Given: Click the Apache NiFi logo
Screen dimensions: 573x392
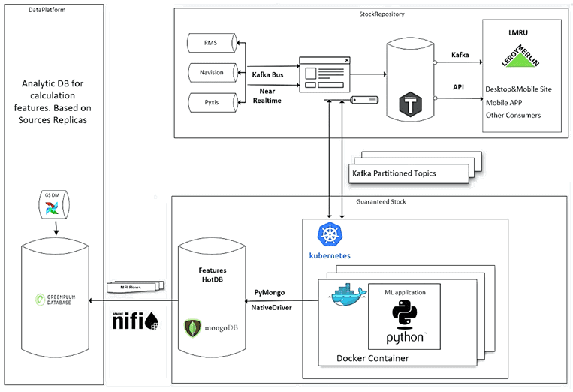Looking at the screenshot, I should click(x=135, y=321).
